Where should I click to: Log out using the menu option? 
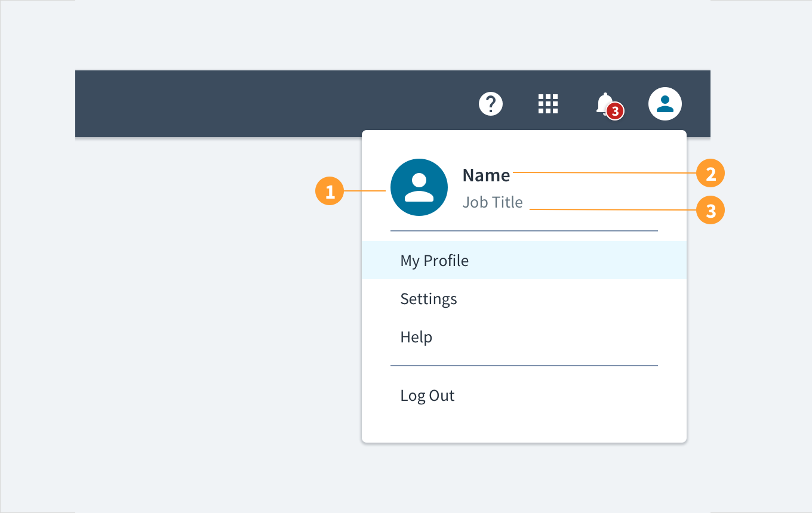coord(427,395)
